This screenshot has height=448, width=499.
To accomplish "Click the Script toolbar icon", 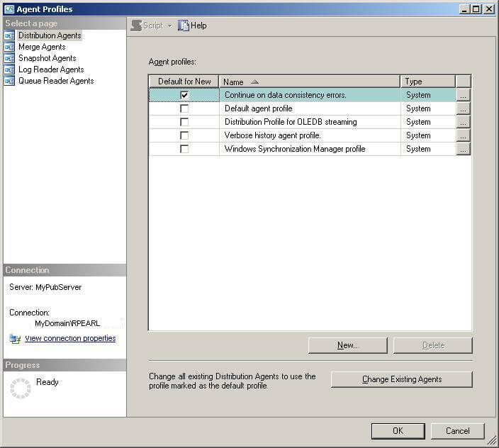I will (136, 26).
